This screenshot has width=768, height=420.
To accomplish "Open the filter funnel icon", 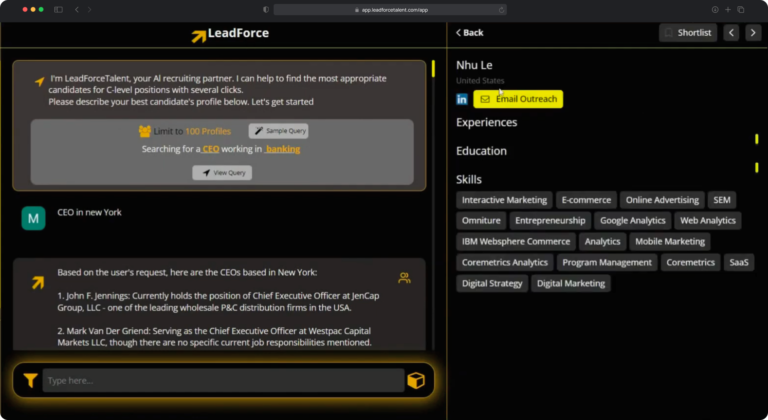I will point(30,380).
